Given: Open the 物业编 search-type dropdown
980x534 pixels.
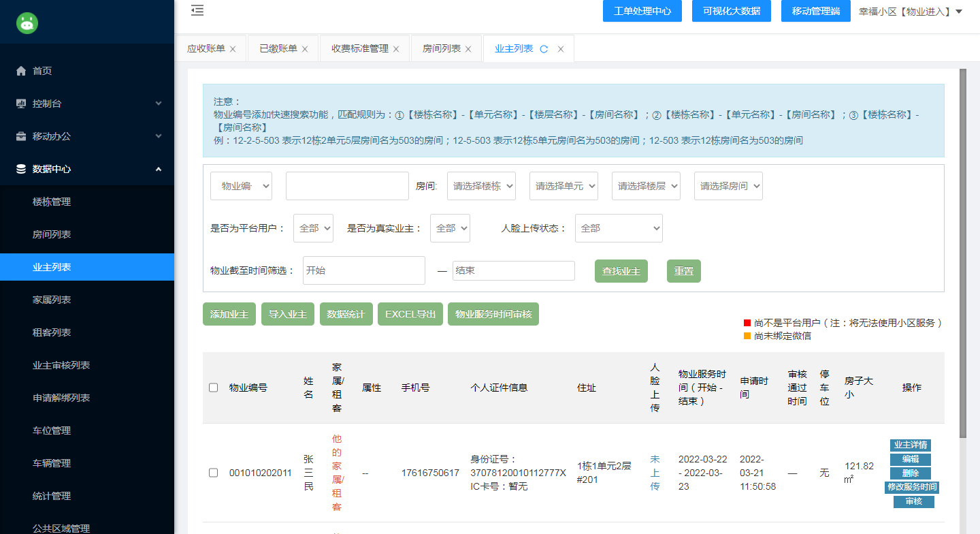Looking at the screenshot, I should tap(241, 186).
